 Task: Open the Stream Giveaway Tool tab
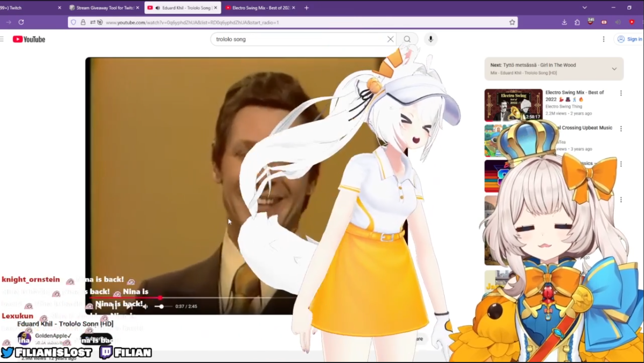(x=105, y=8)
